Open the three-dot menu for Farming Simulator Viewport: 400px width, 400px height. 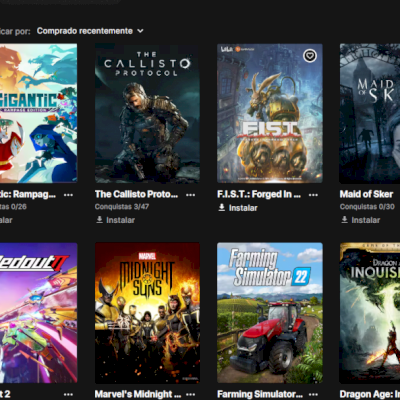pyautogui.click(x=313, y=394)
